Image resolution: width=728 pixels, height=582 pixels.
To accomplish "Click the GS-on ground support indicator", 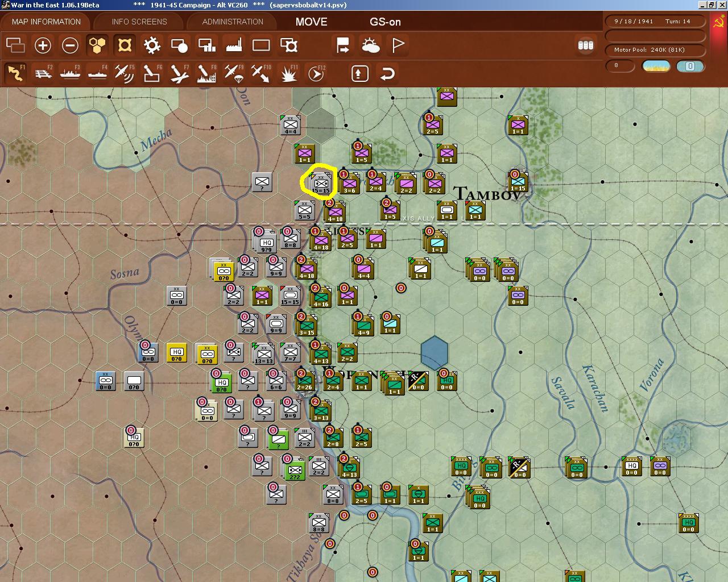I will [385, 22].
